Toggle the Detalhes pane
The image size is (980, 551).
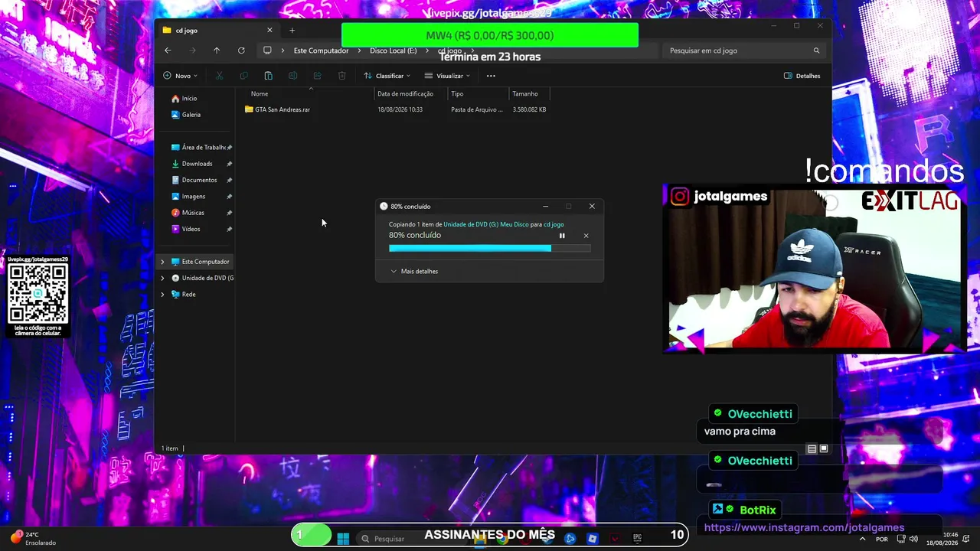pos(802,76)
